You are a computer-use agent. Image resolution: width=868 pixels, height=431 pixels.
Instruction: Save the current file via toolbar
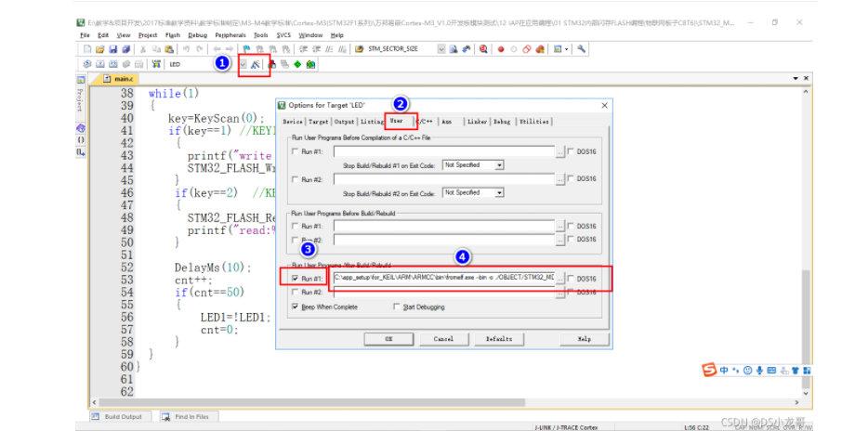pos(113,48)
